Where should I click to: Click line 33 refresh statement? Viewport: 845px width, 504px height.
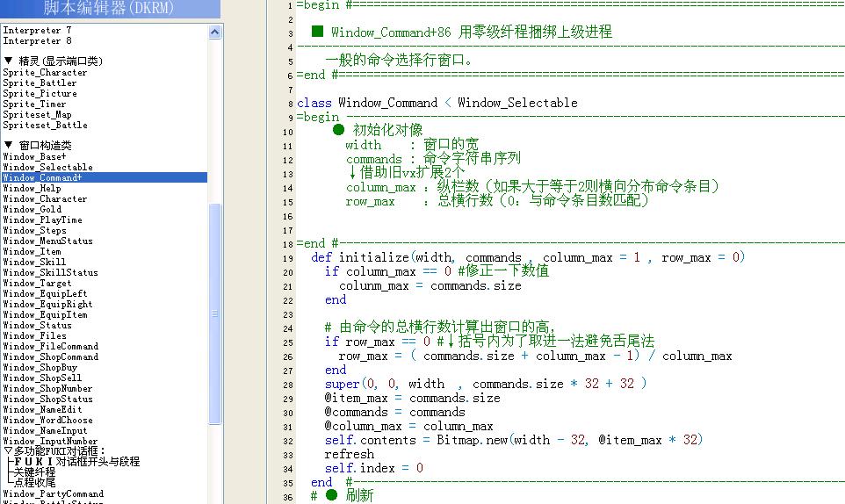click(350, 454)
